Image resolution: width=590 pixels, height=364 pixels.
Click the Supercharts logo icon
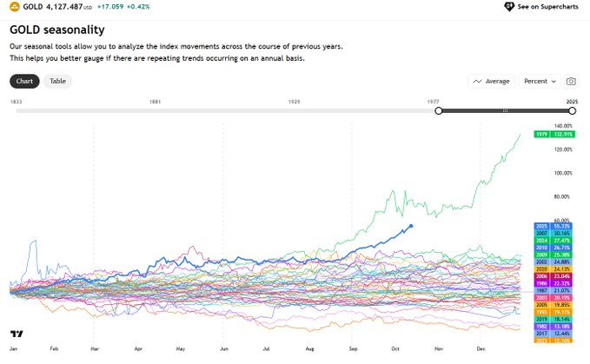(509, 6)
